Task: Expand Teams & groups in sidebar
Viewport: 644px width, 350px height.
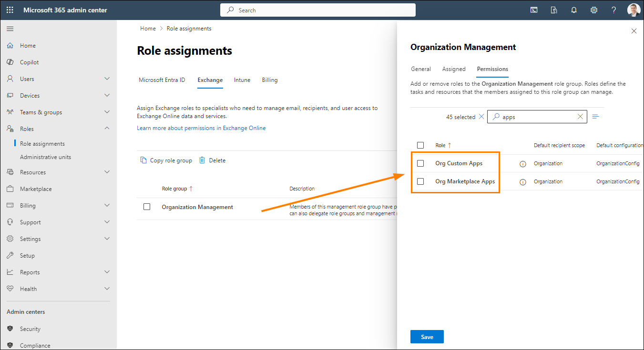Action: tap(107, 112)
